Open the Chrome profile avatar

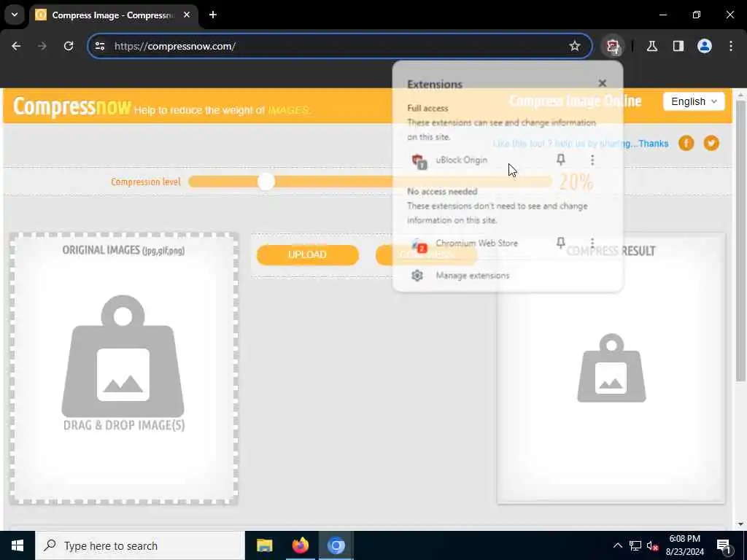point(705,46)
